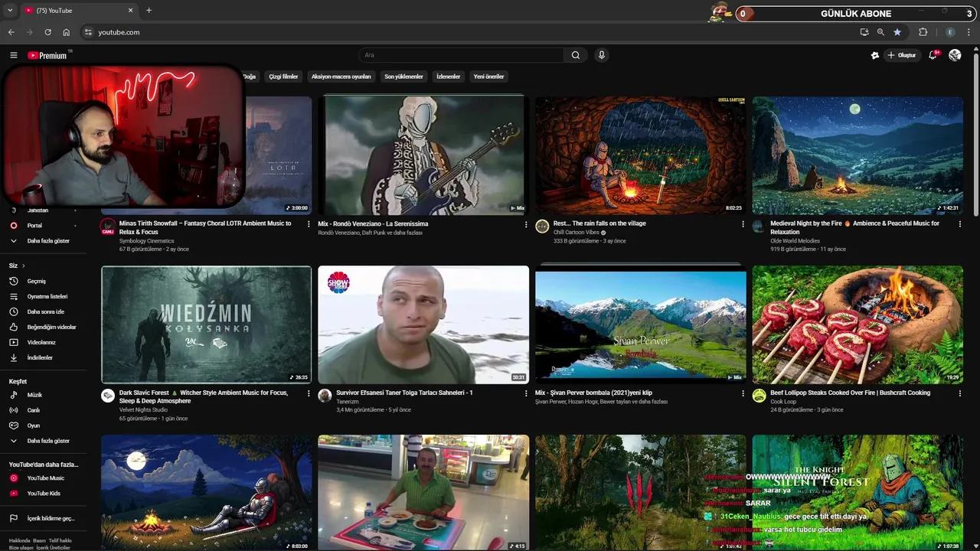Start voice search with microphone icon
980x551 pixels.
click(x=602, y=55)
